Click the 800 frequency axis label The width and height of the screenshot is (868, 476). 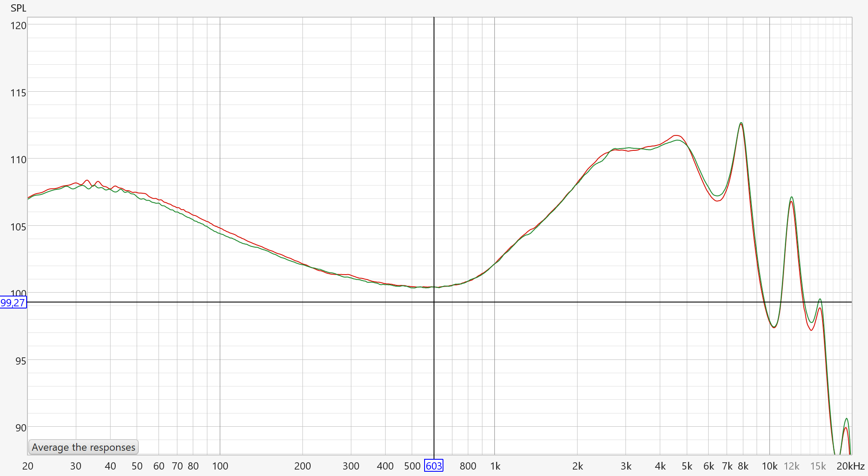[x=468, y=466]
